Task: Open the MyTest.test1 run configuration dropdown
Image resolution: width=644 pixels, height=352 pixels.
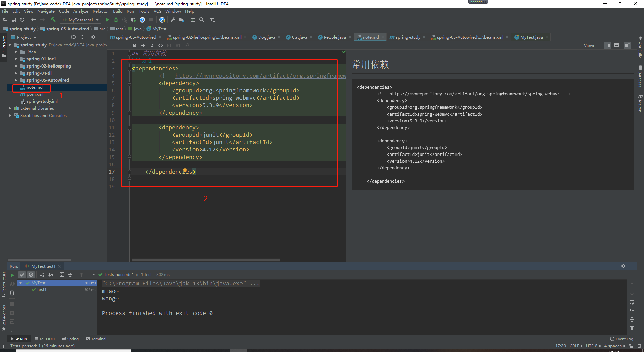Action: [80, 20]
